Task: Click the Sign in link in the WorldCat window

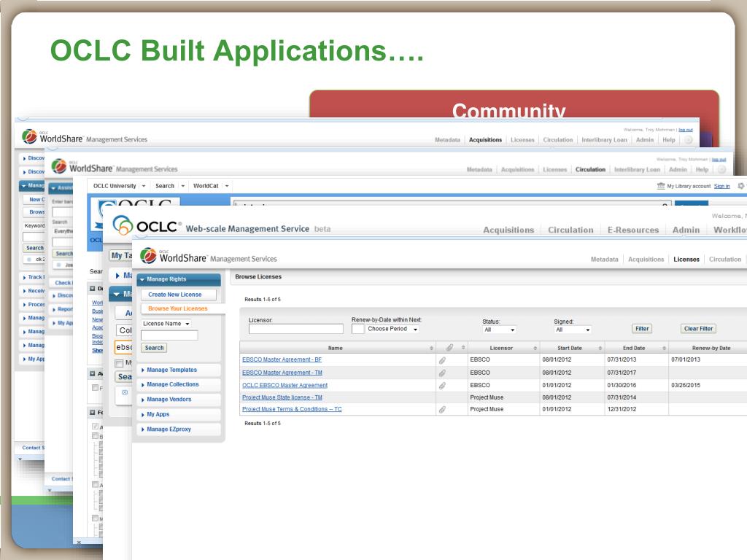Action: pos(721,186)
